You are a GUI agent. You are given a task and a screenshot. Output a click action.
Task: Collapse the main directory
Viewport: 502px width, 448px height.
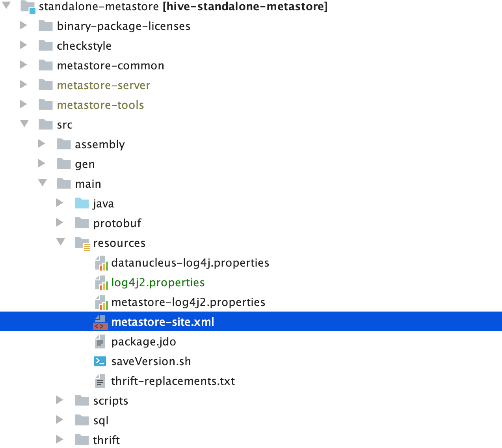pos(42,183)
